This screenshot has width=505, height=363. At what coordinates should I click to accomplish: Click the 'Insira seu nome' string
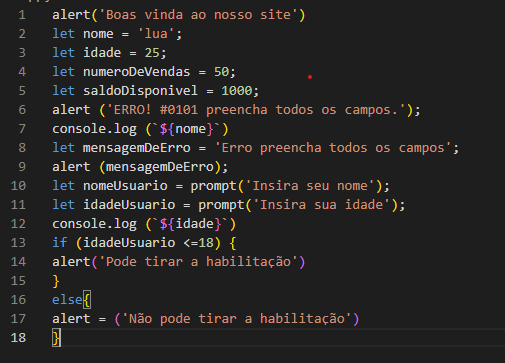[x=310, y=186]
